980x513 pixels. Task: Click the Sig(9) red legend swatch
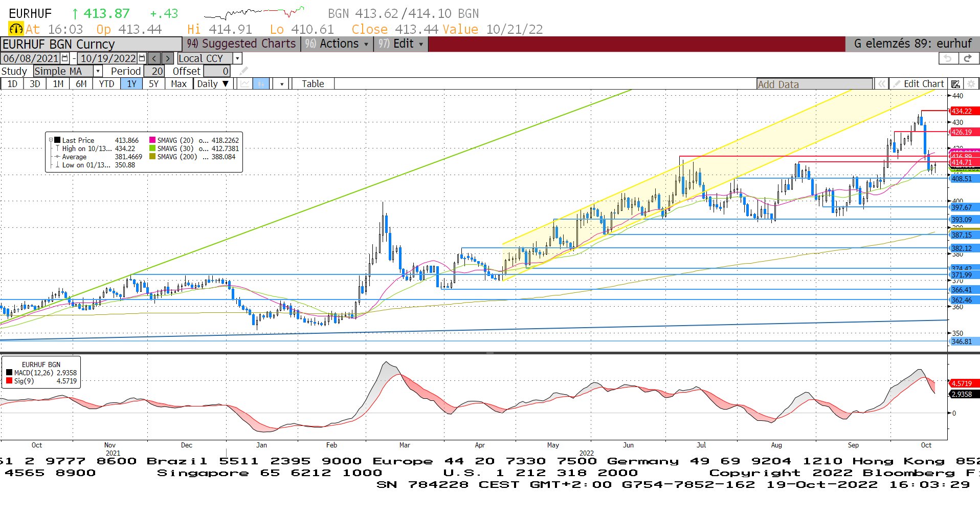click(x=9, y=381)
